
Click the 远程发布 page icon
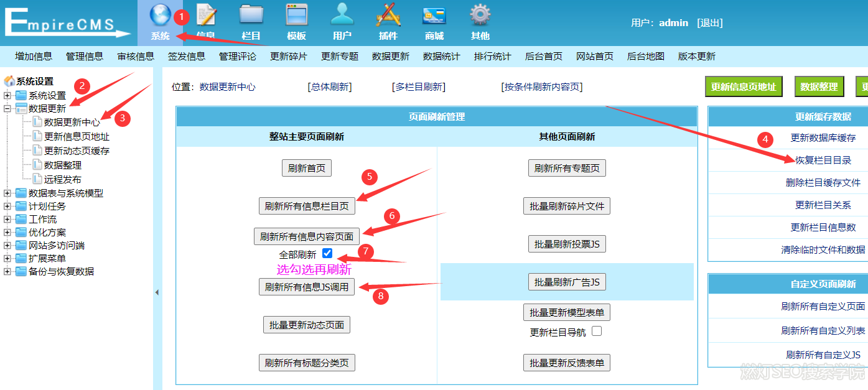[x=37, y=179]
